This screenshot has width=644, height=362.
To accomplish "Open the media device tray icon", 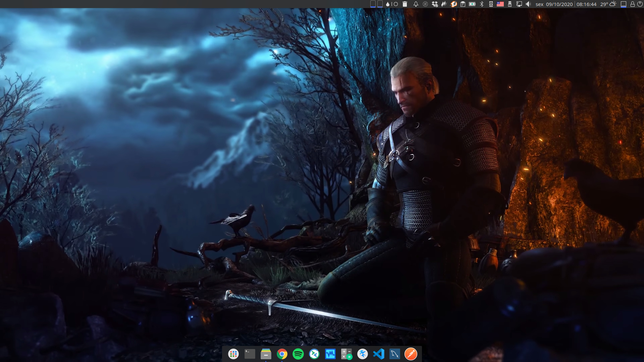I will 491,4.
